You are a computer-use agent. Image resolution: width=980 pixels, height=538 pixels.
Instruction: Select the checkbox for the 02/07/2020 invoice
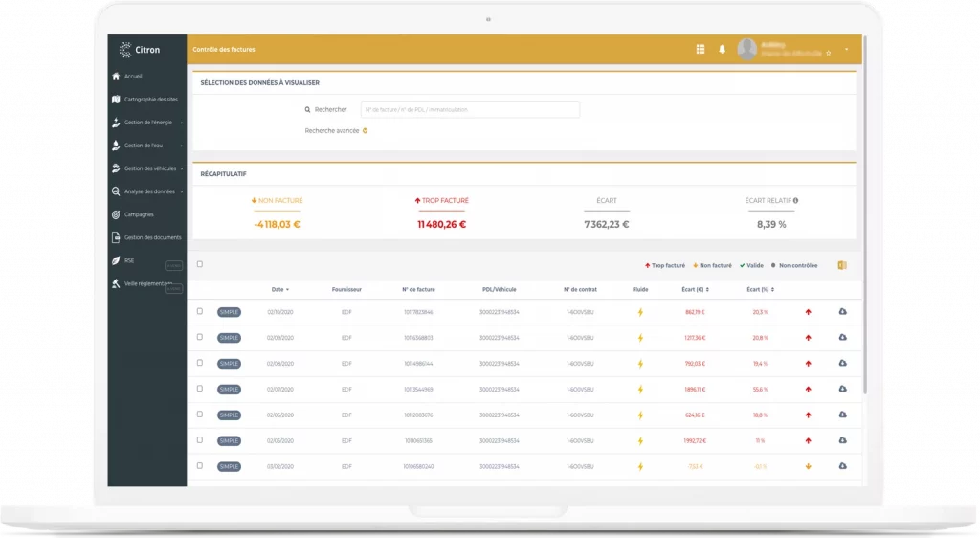pos(200,389)
